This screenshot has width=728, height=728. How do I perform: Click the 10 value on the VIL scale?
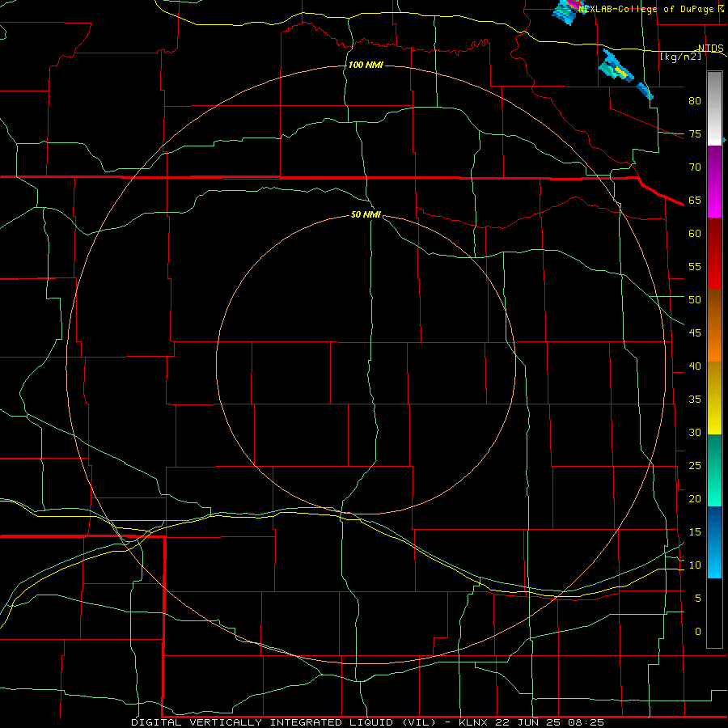(695, 565)
